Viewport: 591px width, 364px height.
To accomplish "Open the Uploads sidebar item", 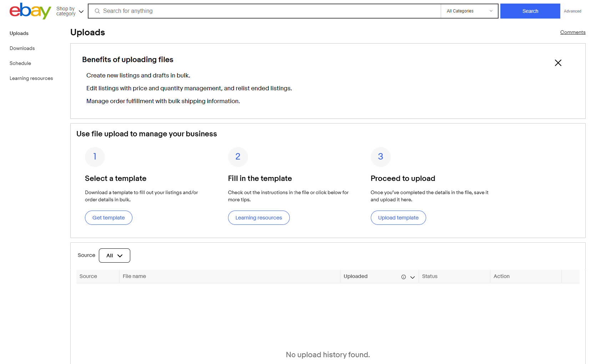I will [19, 33].
